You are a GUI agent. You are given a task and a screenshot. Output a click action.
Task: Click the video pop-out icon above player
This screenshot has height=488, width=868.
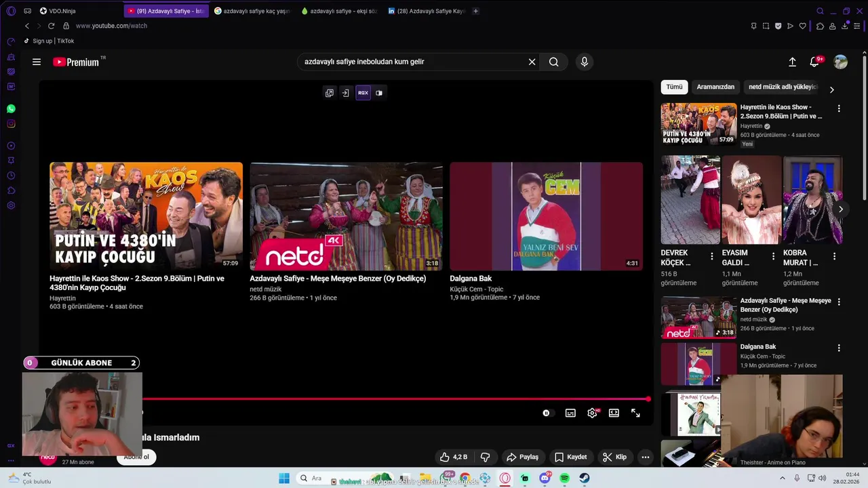[330, 93]
